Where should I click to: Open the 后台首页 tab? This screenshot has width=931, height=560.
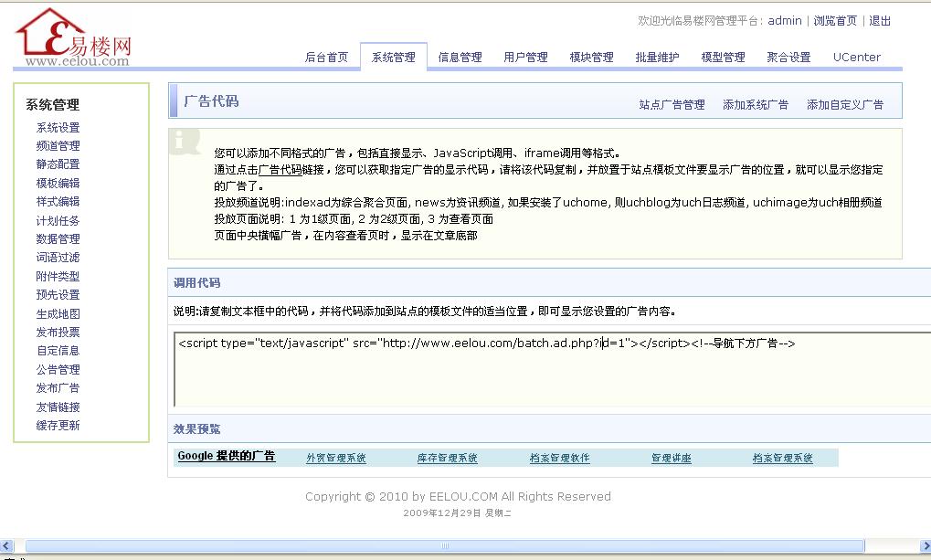[326, 57]
